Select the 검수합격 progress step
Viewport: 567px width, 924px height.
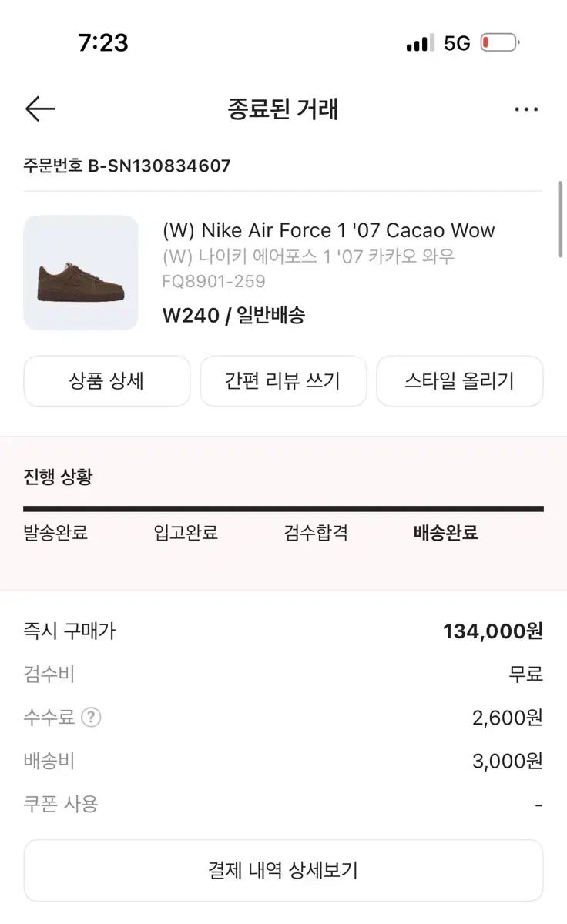pos(316,533)
